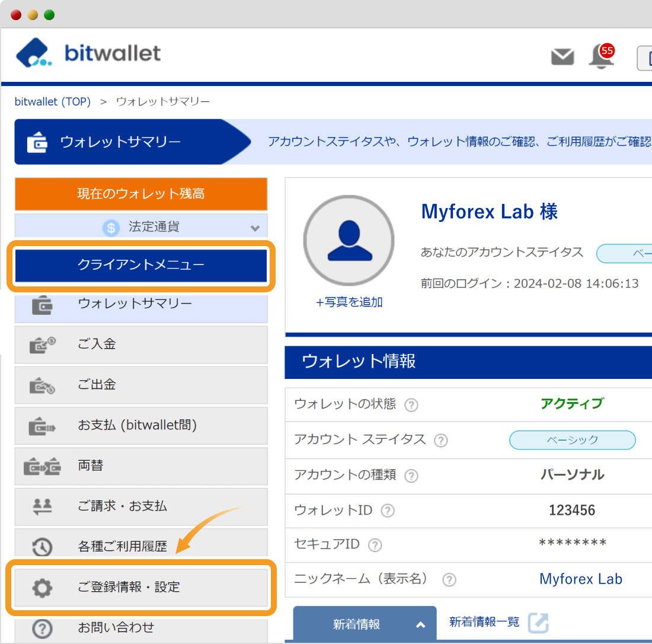This screenshot has width=652, height=644.
Task: Click the masked セキュアID value
Action: point(572,543)
